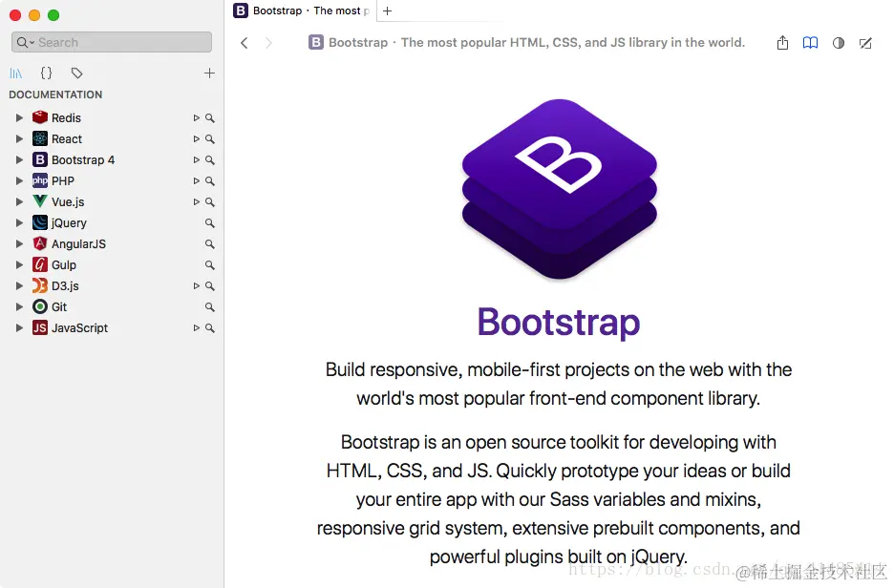The height and width of the screenshot is (588, 894).
Task: Click the Gulp docset icon
Action: tap(40, 265)
